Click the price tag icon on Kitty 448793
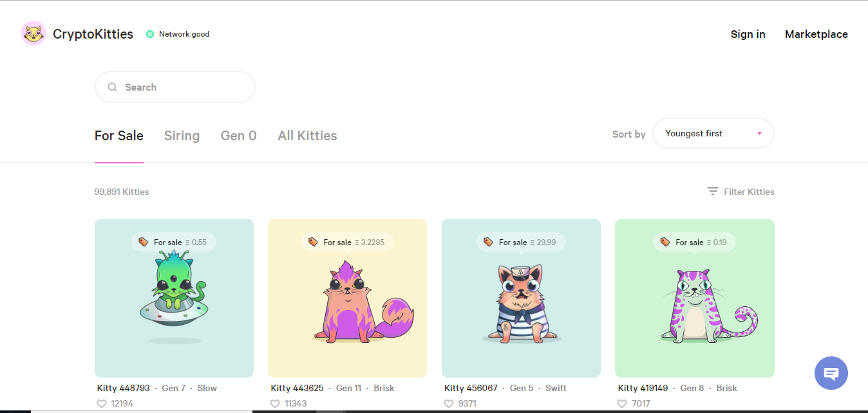 click(143, 243)
